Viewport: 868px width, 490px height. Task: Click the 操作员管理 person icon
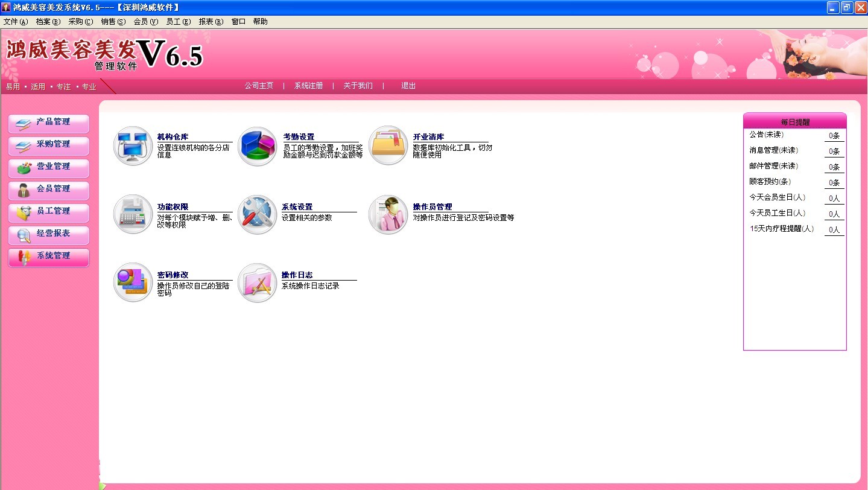coord(388,214)
